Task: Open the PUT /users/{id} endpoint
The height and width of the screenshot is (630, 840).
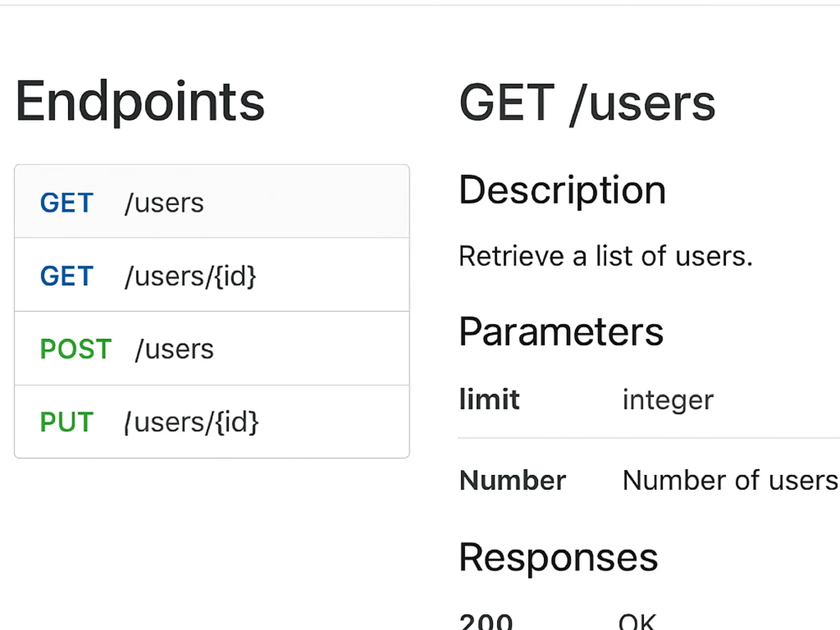Action: tap(211, 421)
